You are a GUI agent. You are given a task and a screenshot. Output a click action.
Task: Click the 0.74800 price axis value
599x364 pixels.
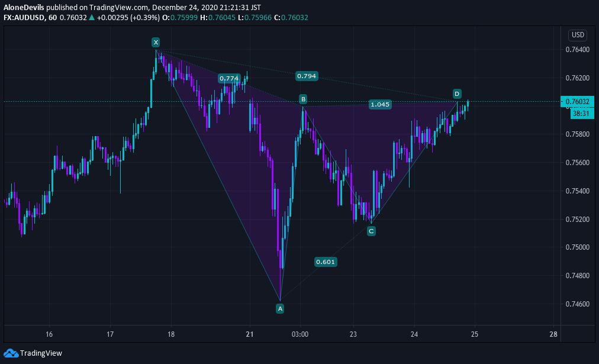coord(577,276)
